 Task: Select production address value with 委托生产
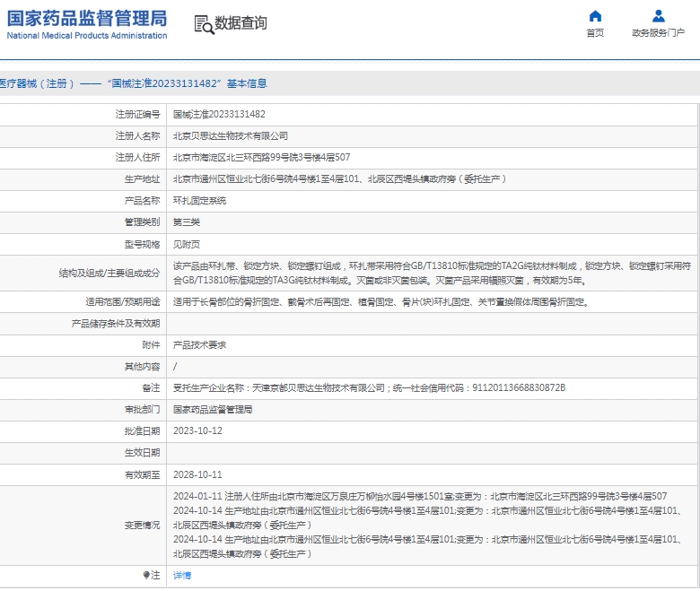(x=340, y=178)
